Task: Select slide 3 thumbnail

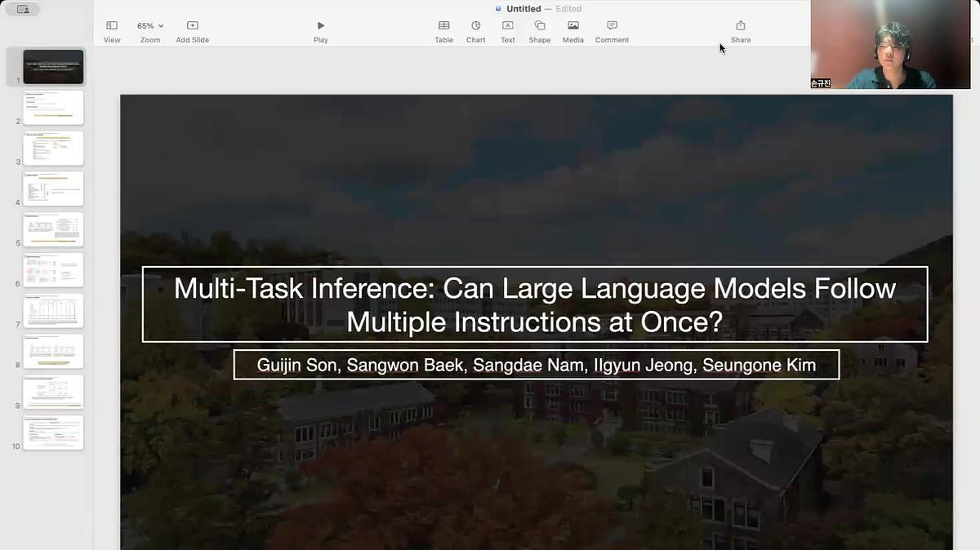Action: click(53, 149)
